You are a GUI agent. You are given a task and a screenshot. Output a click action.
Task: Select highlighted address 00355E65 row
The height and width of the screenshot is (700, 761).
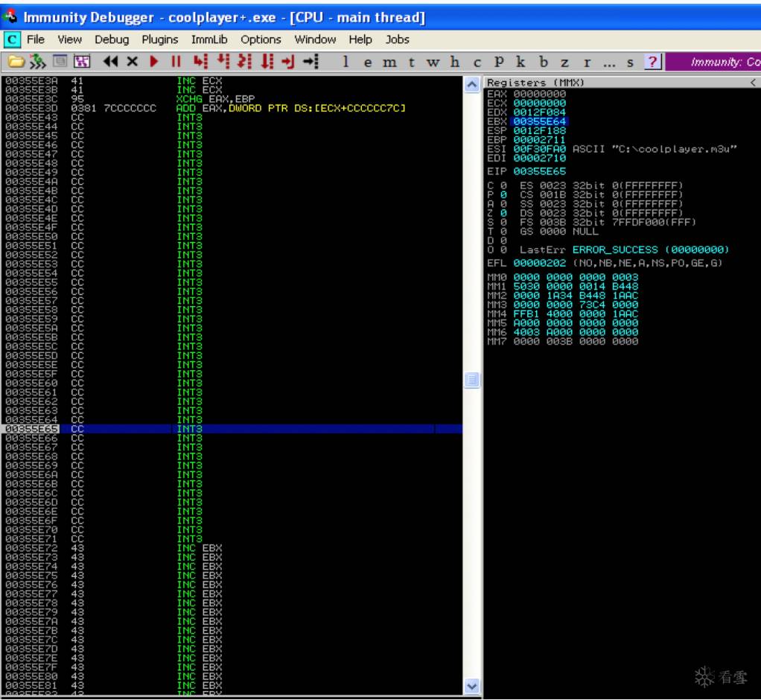click(232, 429)
